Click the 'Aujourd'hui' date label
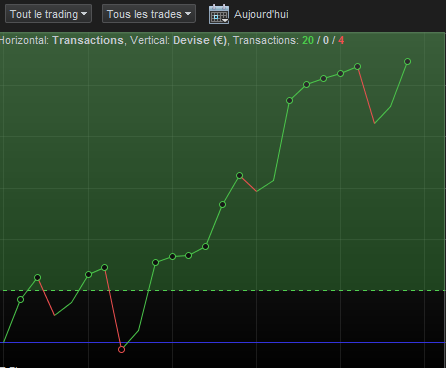The image size is (446, 368). pos(261,14)
